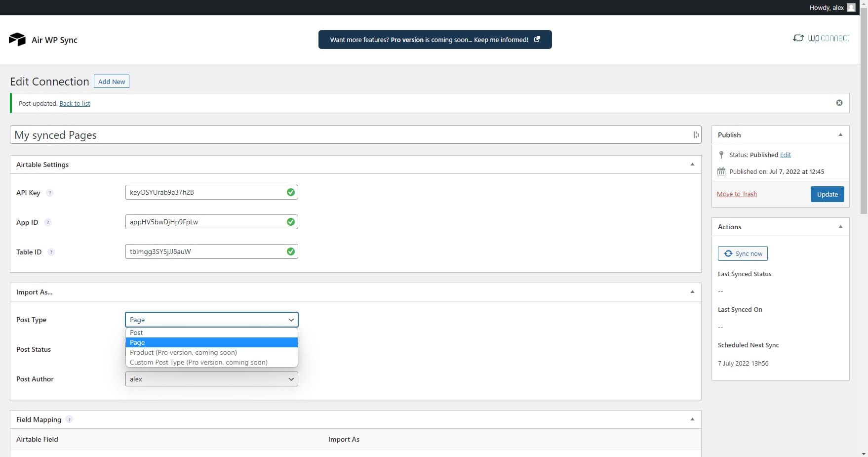Image resolution: width=868 pixels, height=457 pixels.
Task: Collapse the Publish panel
Action: pos(840,135)
